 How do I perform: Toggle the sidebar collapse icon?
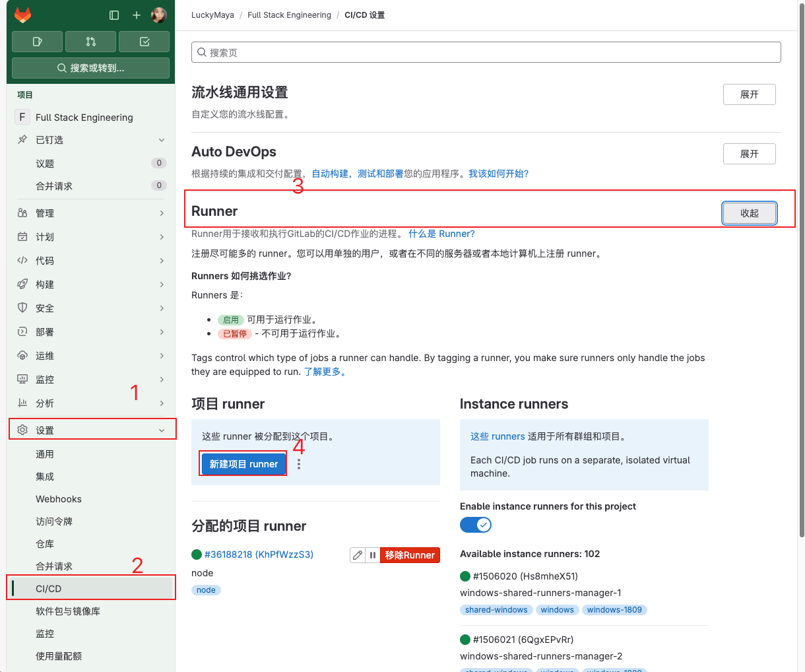click(x=114, y=15)
